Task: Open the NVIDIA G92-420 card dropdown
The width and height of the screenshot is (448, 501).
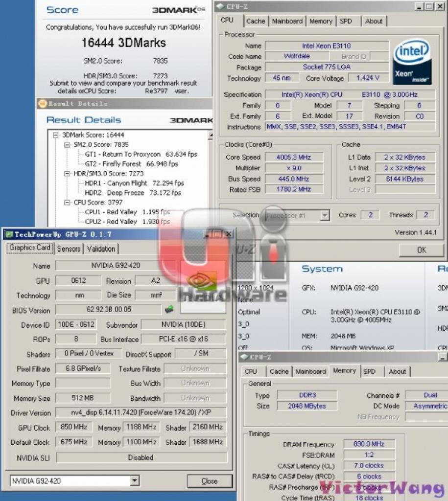Action: pos(135,480)
